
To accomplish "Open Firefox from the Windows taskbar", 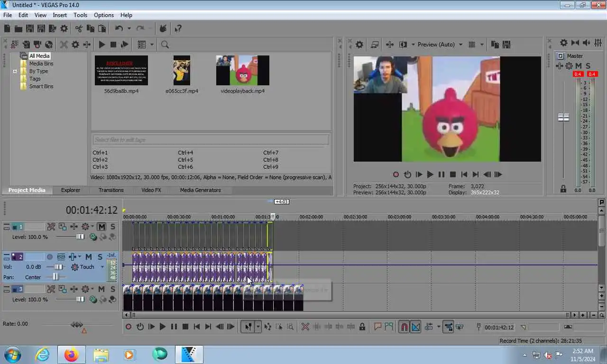I will [x=71, y=355].
